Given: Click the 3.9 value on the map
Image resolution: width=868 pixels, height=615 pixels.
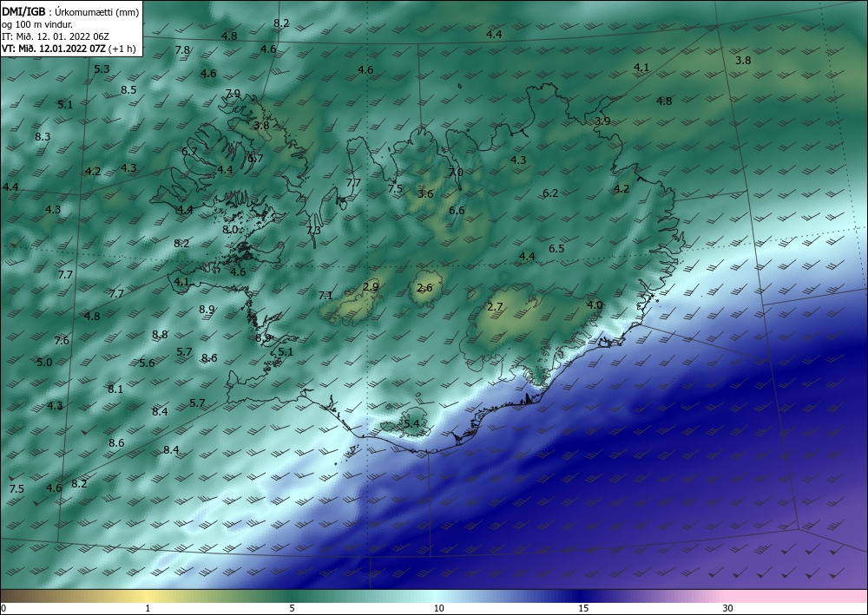Looking at the screenshot, I should point(602,121).
